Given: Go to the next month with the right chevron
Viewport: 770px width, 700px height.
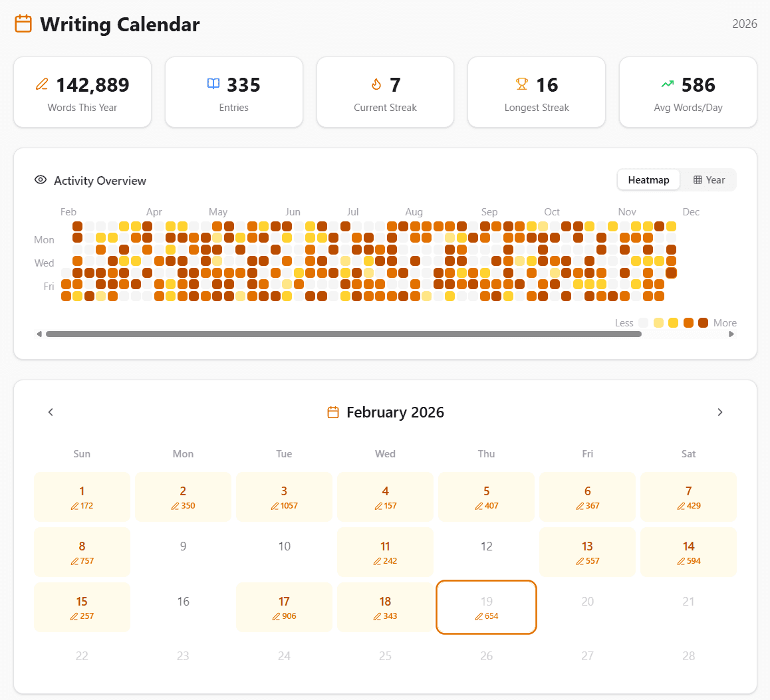Looking at the screenshot, I should pyautogui.click(x=719, y=411).
